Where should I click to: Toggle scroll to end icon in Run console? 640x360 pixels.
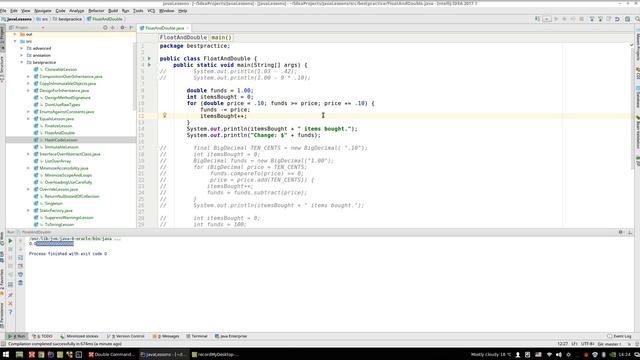(20, 266)
